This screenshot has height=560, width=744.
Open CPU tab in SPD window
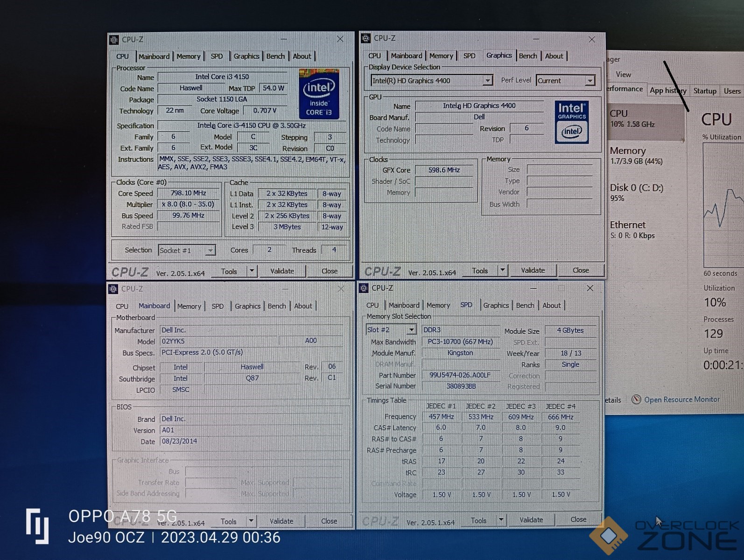pyautogui.click(x=372, y=305)
